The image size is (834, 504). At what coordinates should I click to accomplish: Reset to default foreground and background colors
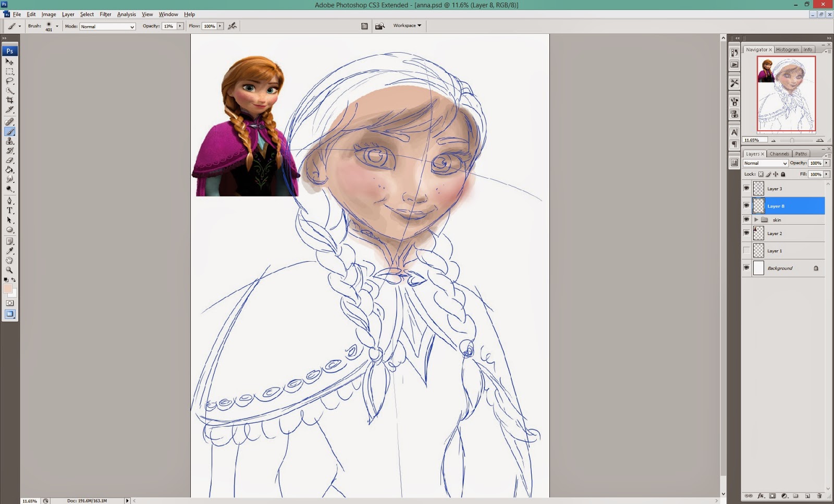[6, 280]
